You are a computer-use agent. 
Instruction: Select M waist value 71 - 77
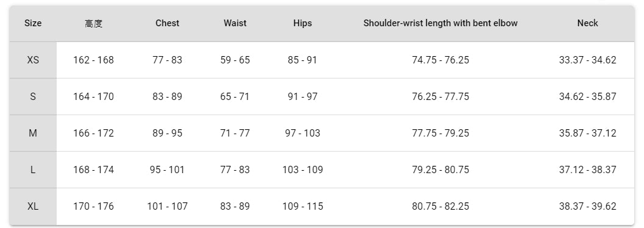[235, 133]
